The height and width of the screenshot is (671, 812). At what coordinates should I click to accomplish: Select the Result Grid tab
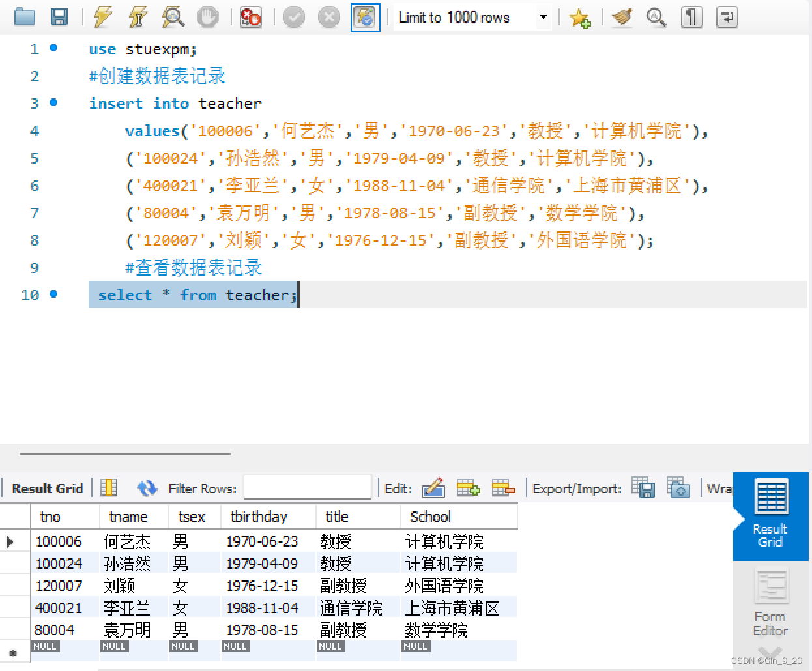click(770, 517)
